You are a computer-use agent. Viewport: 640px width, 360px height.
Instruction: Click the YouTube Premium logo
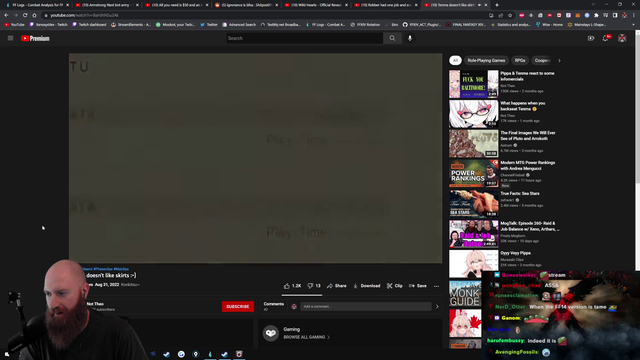click(36, 38)
